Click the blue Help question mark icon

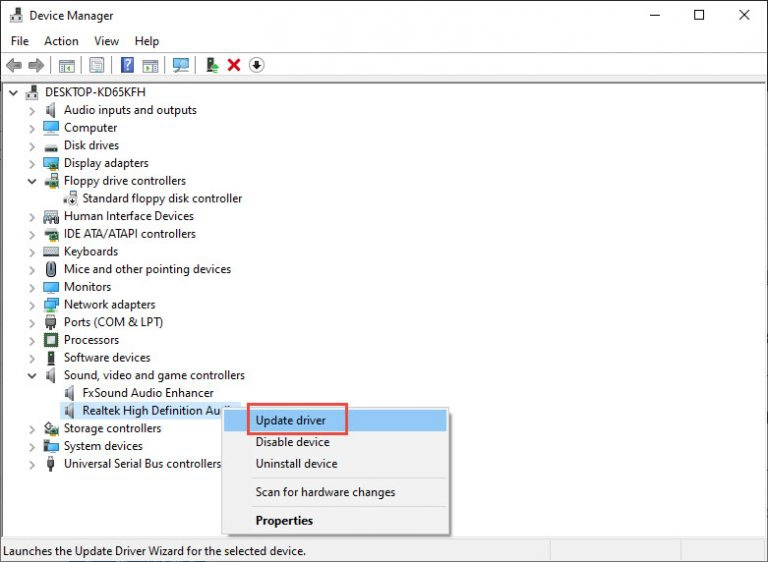pyautogui.click(x=127, y=65)
